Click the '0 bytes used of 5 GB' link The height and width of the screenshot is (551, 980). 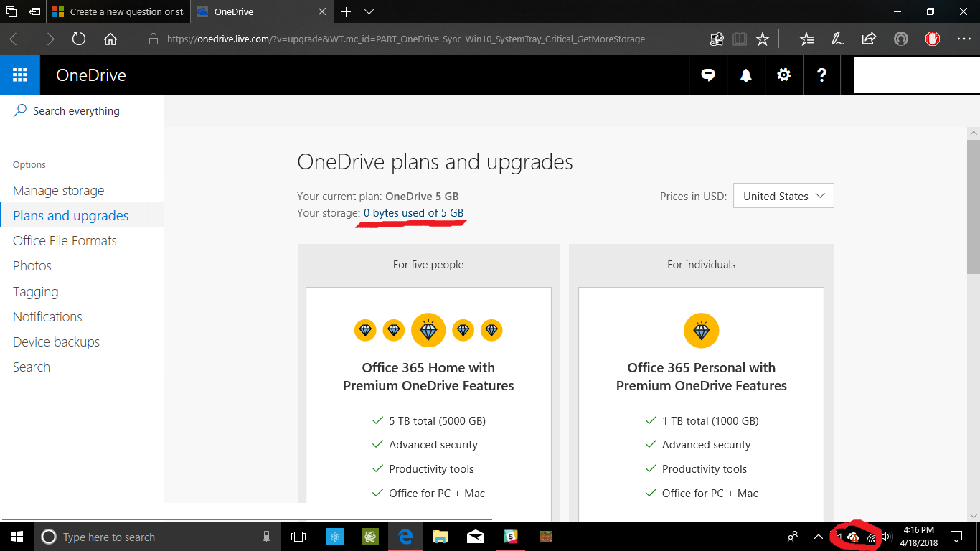pyautogui.click(x=413, y=212)
